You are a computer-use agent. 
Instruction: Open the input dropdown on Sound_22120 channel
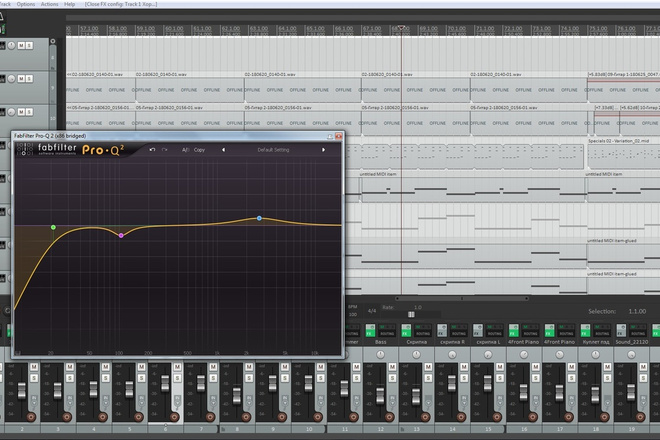[643, 400]
